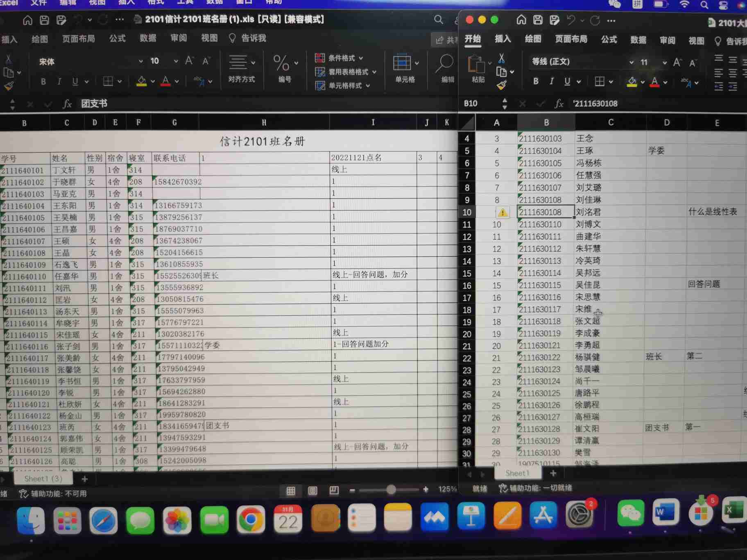Click the cut scissors icon in right window
The height and width of the screenshot is (560, 747).
coord(501,58)
